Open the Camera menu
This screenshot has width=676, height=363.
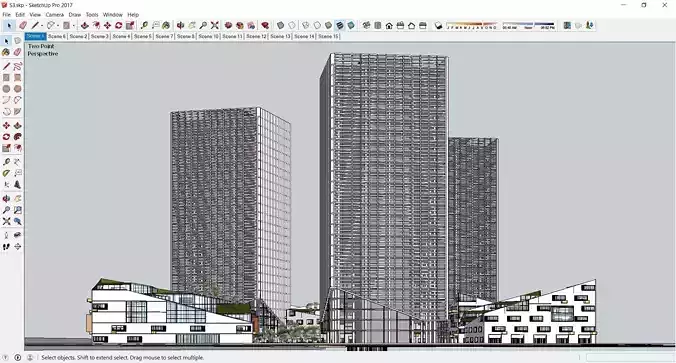point(55,14)
